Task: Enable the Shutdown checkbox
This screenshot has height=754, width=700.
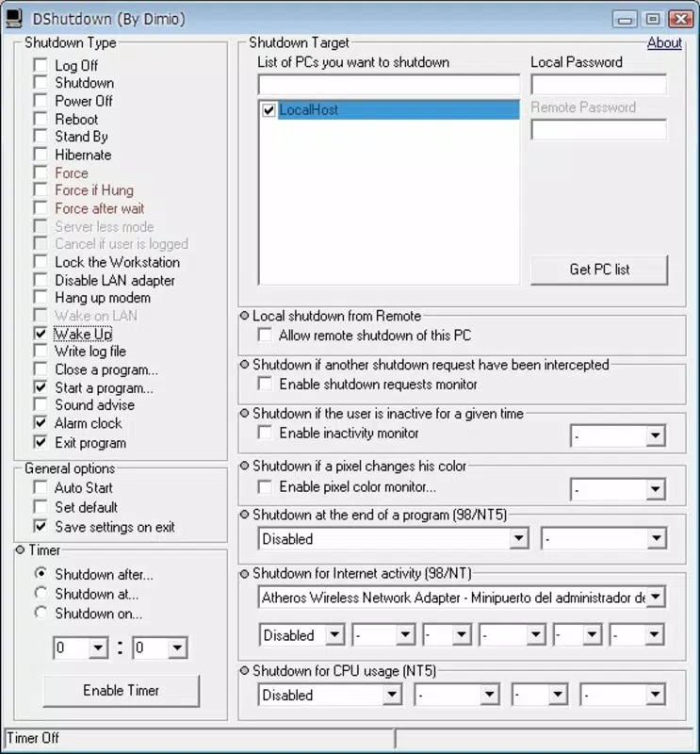Action: tap(41, 83)
